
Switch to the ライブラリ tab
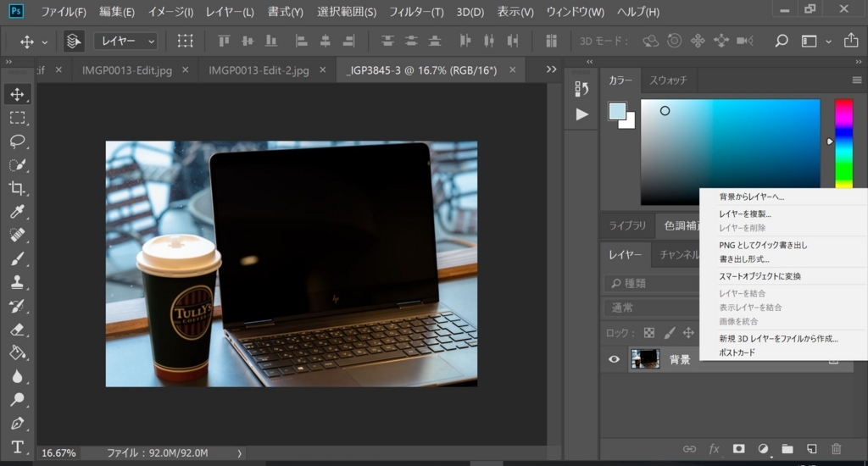(x=627, y=226)
